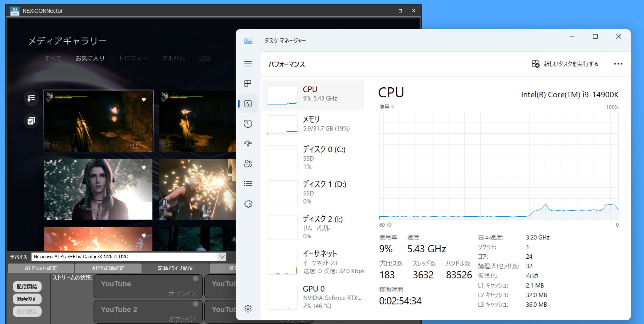This screenshot has height=324, width=644.
Task: Toggle the YouTube stream status indicator
Action: point(196,278)
